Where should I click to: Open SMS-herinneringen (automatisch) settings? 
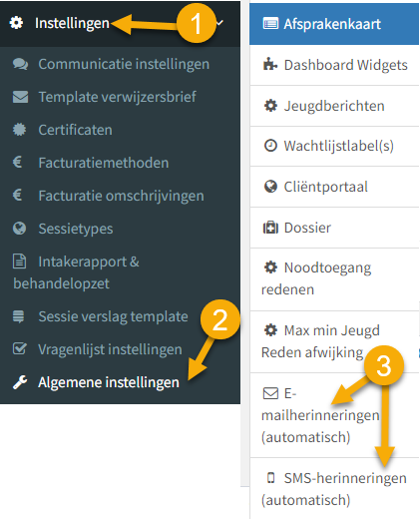coord(334,488)
